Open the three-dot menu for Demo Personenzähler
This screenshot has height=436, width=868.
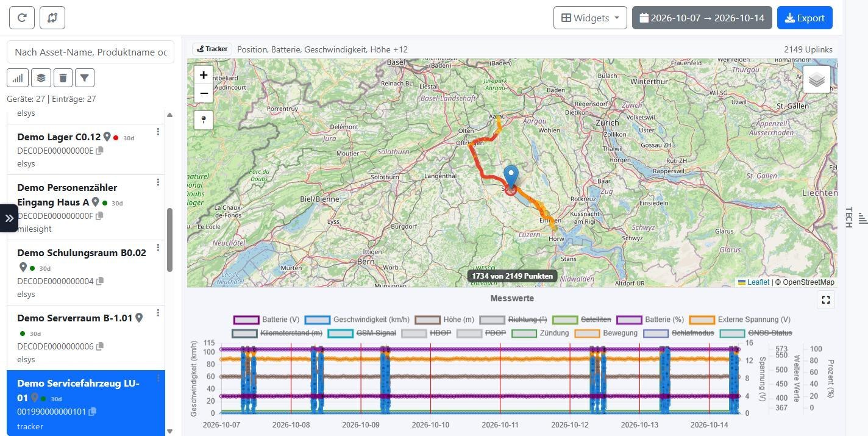158,182
